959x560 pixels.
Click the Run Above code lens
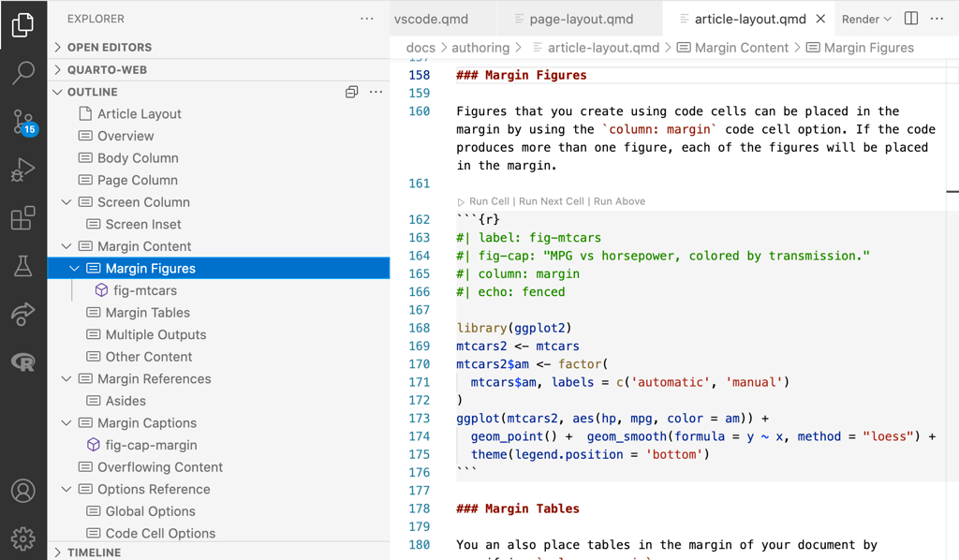click(619, 201)
